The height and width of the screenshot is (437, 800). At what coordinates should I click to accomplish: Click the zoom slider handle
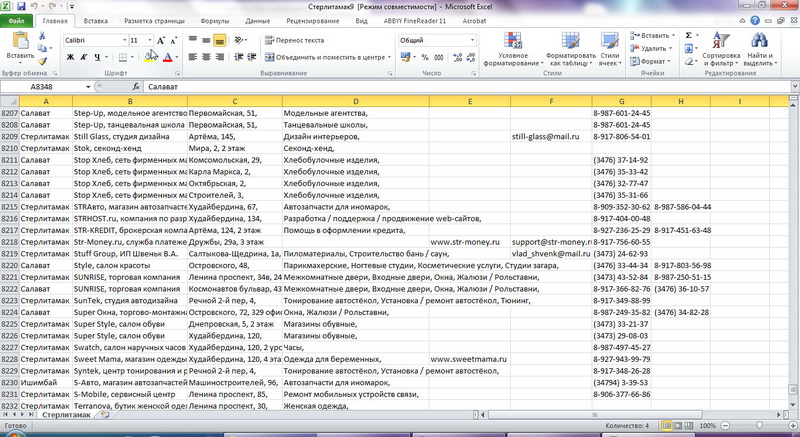click(x=759, y=425)
